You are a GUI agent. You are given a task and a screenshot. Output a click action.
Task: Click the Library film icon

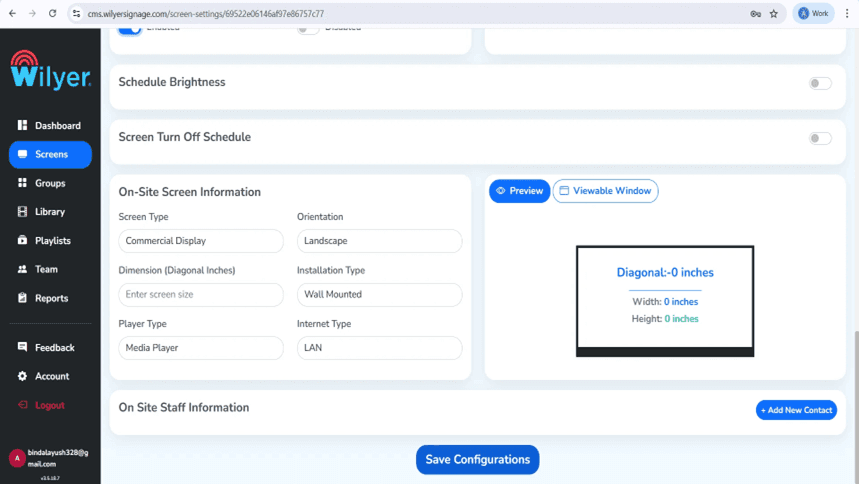tap(22, 212)
